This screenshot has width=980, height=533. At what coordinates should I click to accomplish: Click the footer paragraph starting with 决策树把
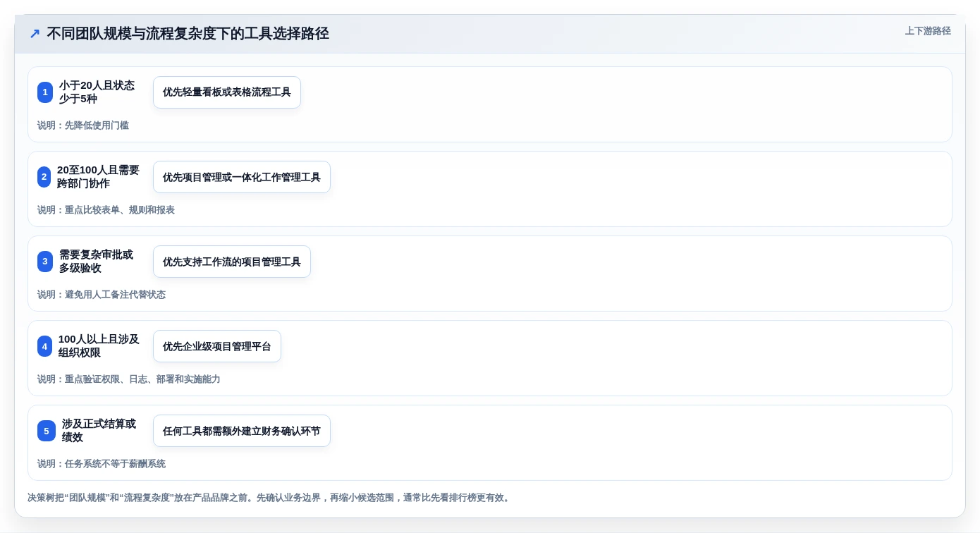[x=269, y=498]
